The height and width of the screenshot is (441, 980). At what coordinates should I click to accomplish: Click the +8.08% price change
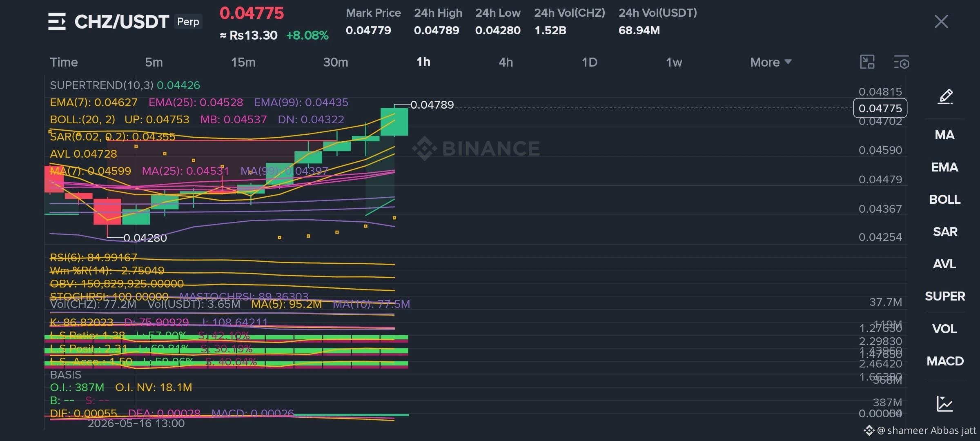[x=307, y=36]
